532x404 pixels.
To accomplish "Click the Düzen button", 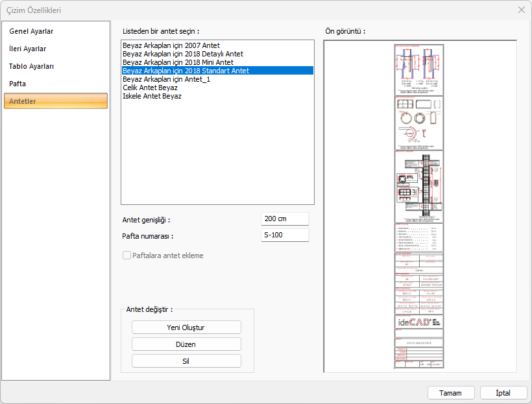I will coord(186,344).
